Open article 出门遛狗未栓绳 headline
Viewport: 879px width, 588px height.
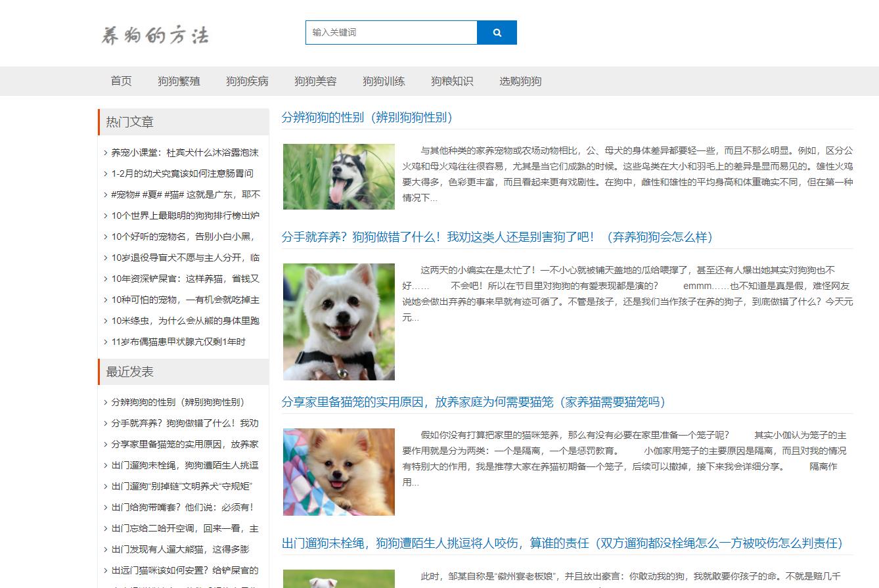562,543
